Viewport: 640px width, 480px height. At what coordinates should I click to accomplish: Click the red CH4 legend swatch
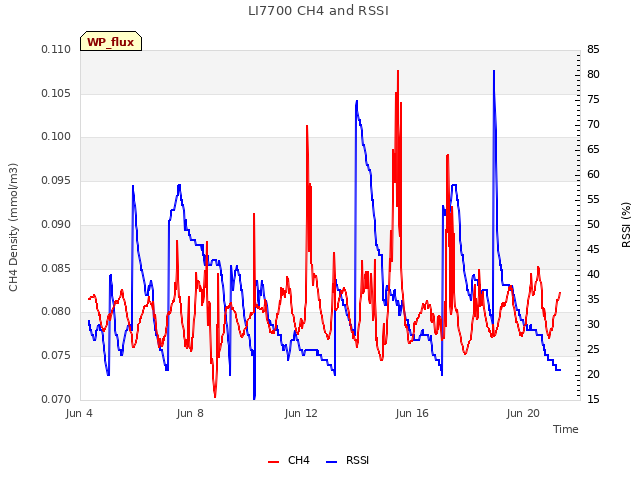pyautogui.click(x=273, y=462)
